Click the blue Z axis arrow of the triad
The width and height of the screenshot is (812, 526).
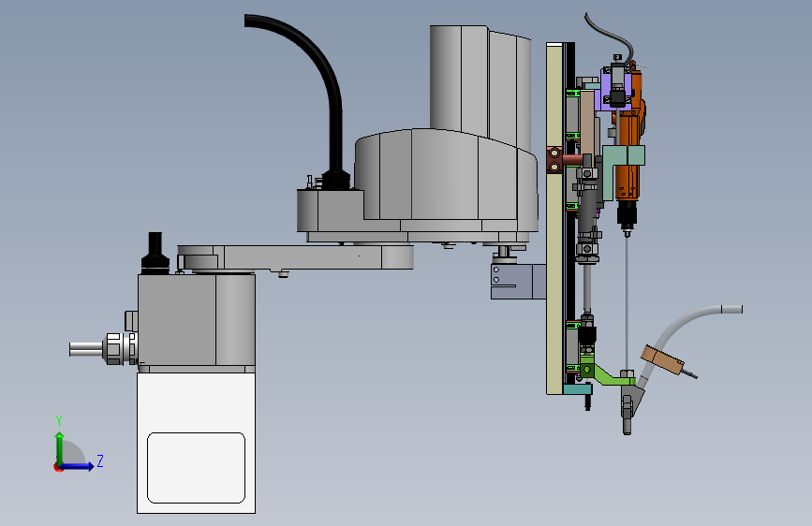point(78,466)
